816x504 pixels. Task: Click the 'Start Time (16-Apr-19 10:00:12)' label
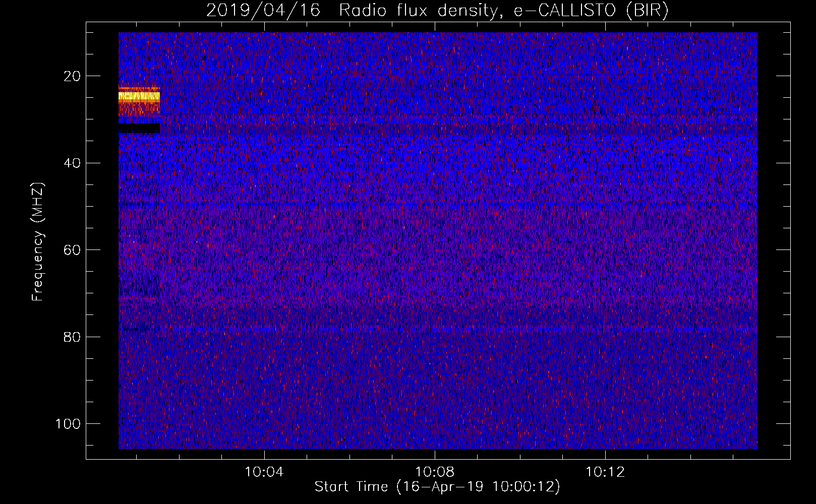(437, 486)
